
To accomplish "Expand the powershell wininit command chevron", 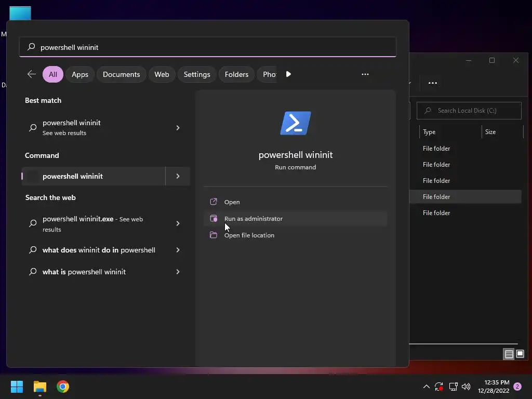I will tap(178, 176).
